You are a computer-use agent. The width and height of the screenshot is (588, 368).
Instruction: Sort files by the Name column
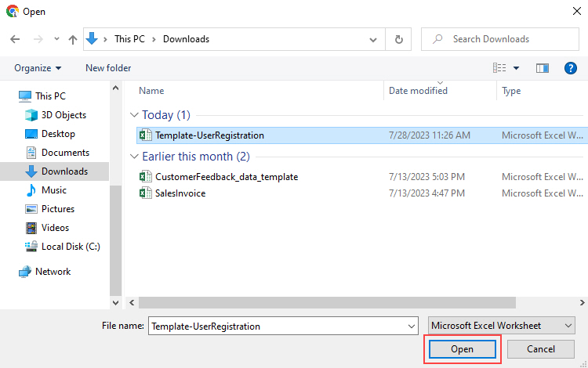click(151, 91)
